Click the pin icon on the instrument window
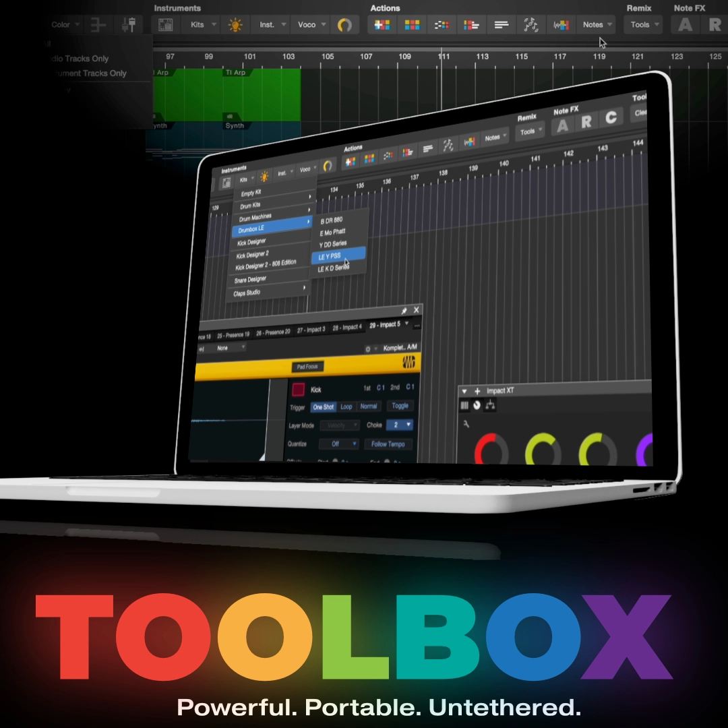The image size is (728, 728). point(404,311)
